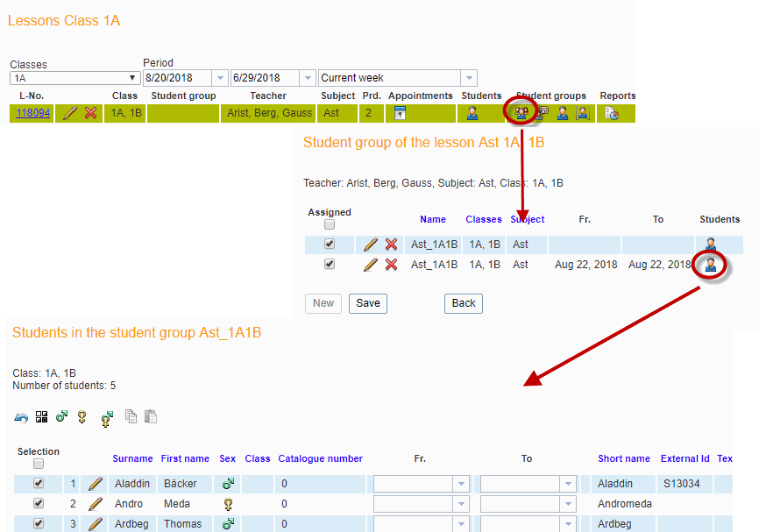Edit student Ardbeg Thomas with pencil
The image size is (759, 532).
click(x=96, y=524)
